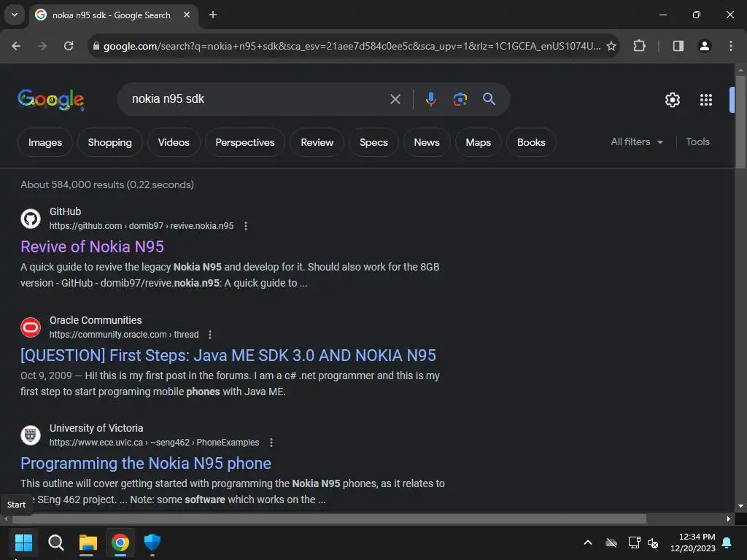Click the scroll down arrow
Image resolution: width=747 pixels, height=560 pixels.
coord(740,506)
